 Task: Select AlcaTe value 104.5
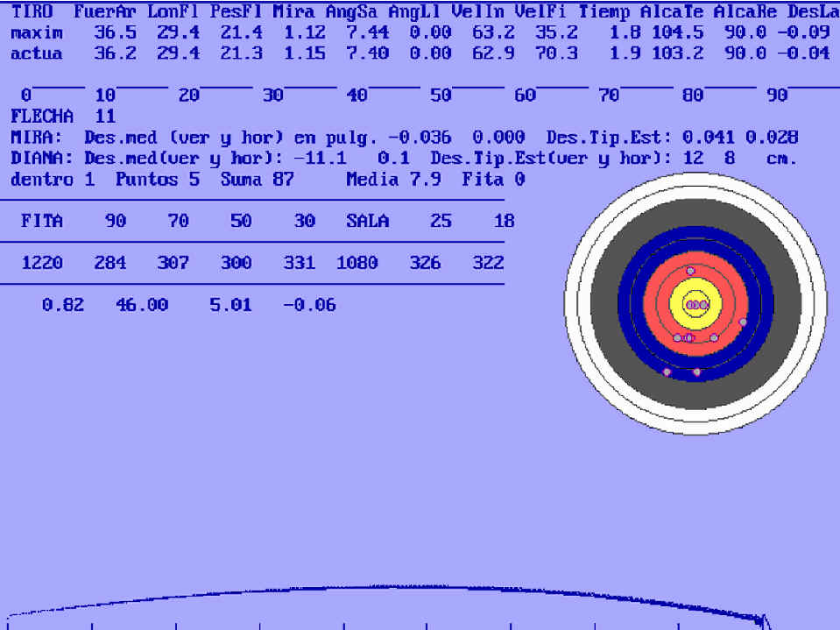[677, 32]
